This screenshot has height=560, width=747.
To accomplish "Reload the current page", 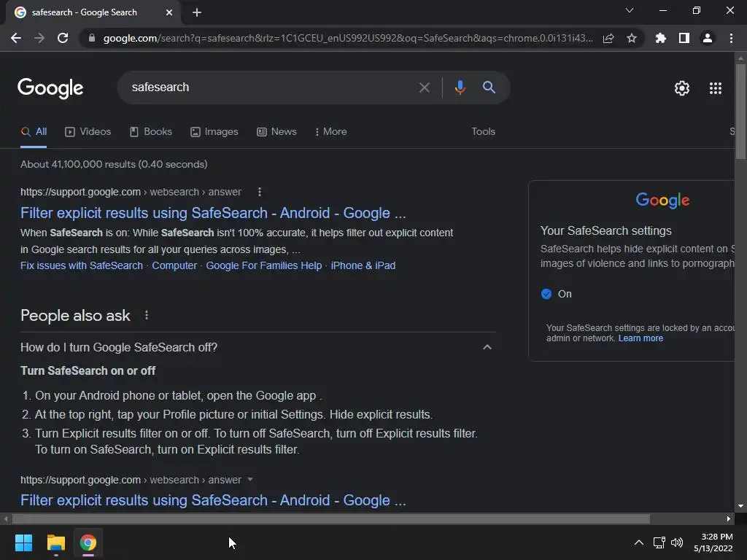I will click(63, 38).
